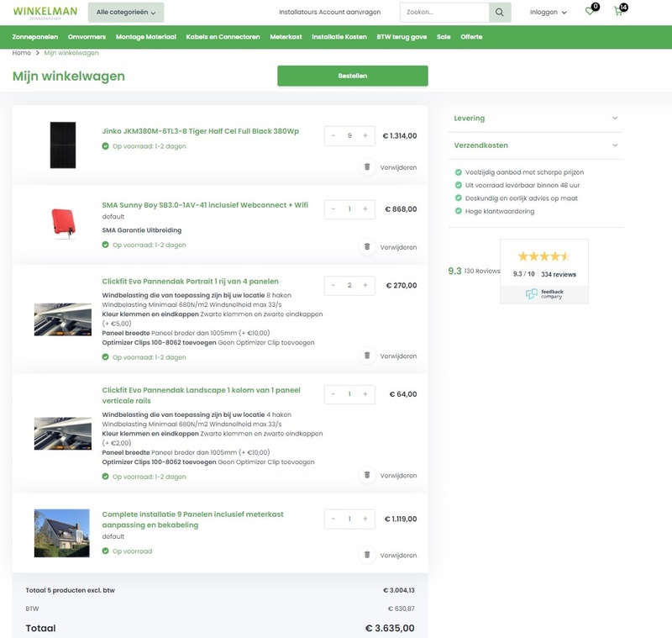Screen dimensions: 672x638
Task: Click the house installation thumbnail
Action: tap(61, 533)
